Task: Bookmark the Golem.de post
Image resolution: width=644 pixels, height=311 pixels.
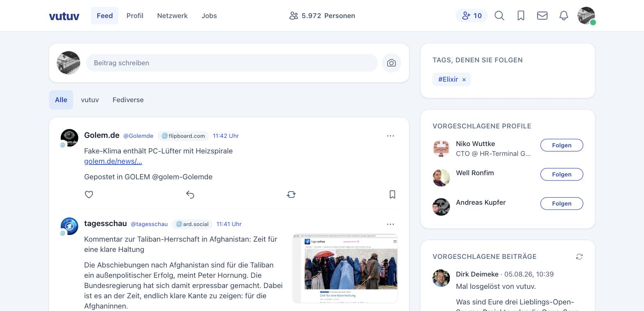Action: coord(392,194)
